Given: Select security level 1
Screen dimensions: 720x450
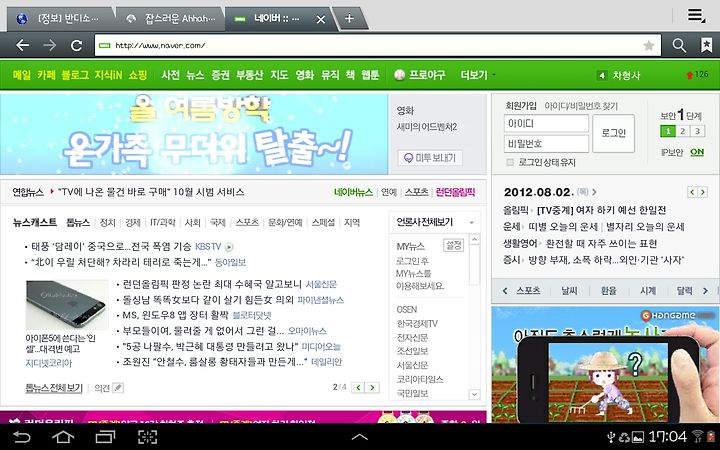Looking at the screenshot, I should [x=668, y=131].
